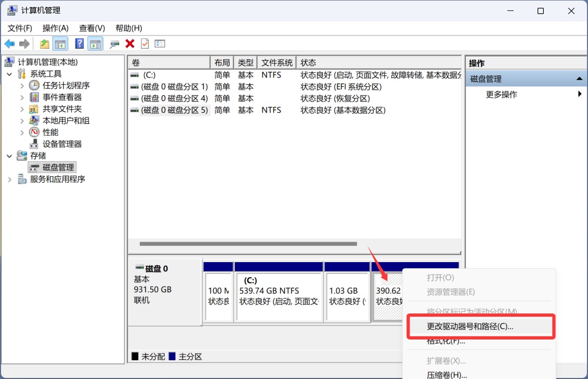This screenshot has height=379, width=588.
Task: Select the 任务计划程序 clock icon
Action: pos(34,85)
